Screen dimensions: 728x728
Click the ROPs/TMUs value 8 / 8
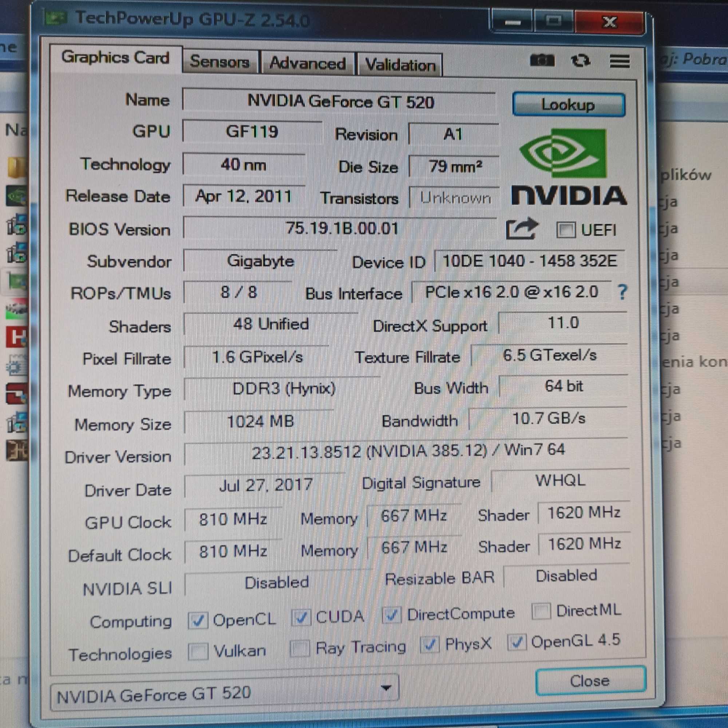[x=238, y=292]
